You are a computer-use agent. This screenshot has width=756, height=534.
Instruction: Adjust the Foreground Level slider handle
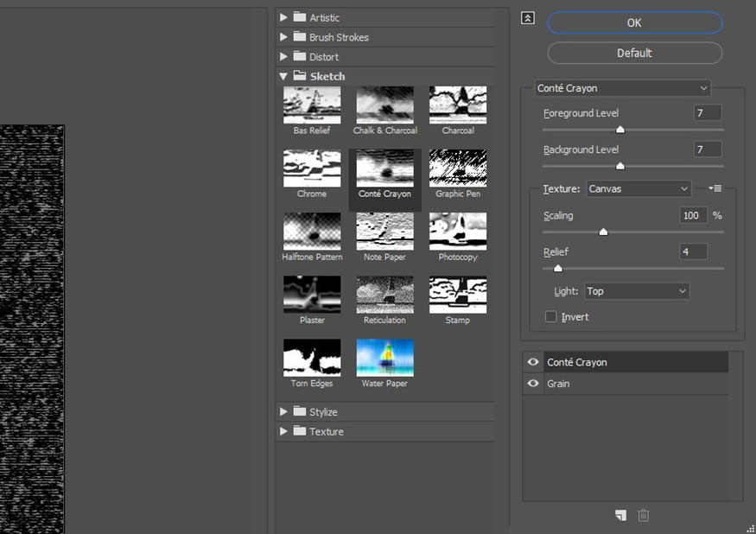[620, 130]
